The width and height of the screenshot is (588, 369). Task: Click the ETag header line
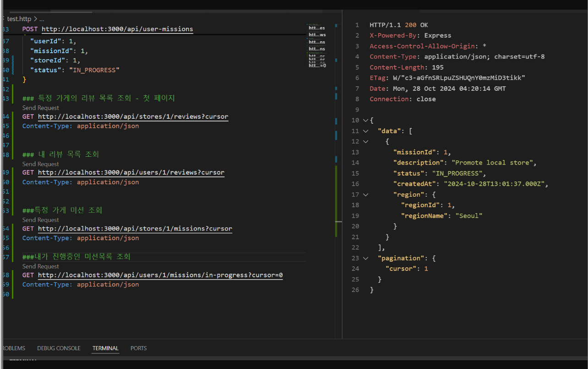point(447,78)
